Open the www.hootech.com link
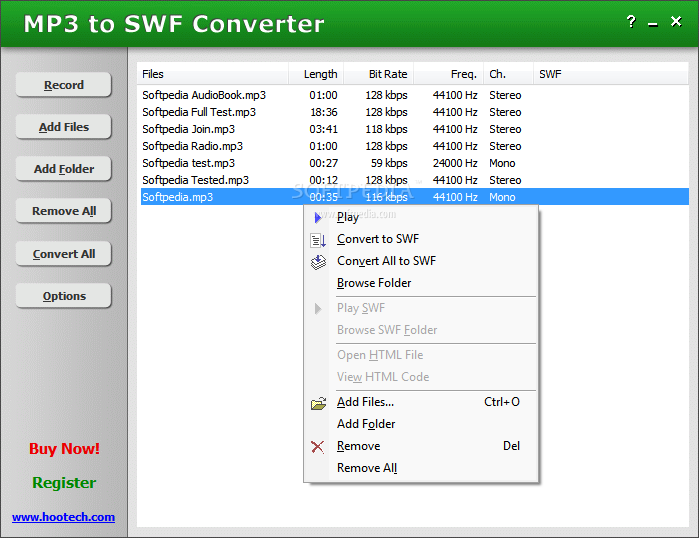Viewport: 699px width, 538px height. 63,517
